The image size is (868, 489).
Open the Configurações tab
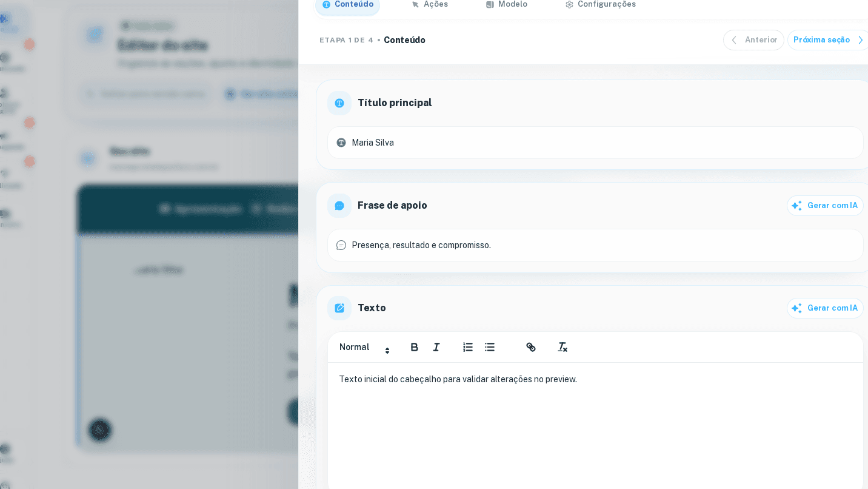click(600, 5)
